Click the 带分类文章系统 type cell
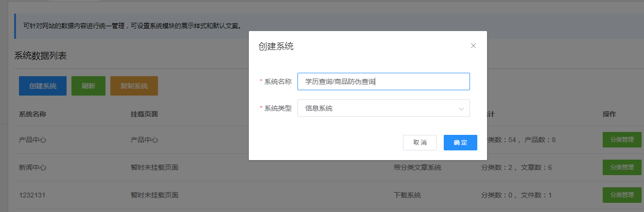 [x=417, y=167]
